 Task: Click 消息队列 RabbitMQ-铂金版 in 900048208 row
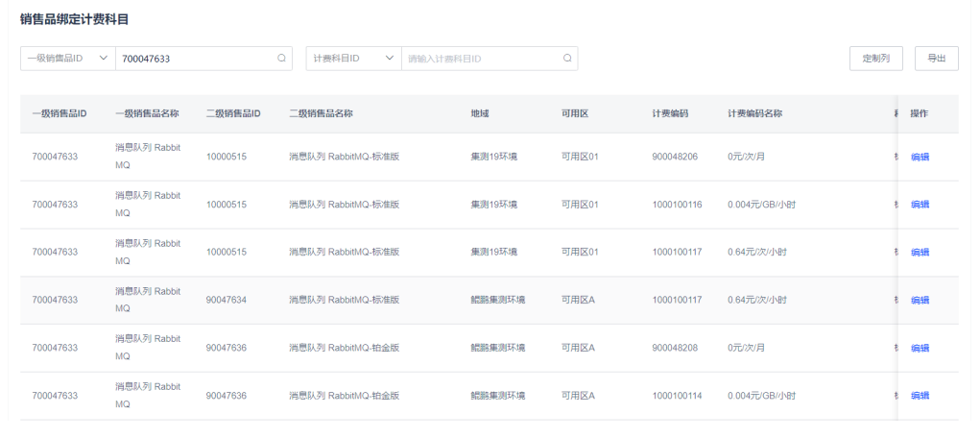pos(344,348)
